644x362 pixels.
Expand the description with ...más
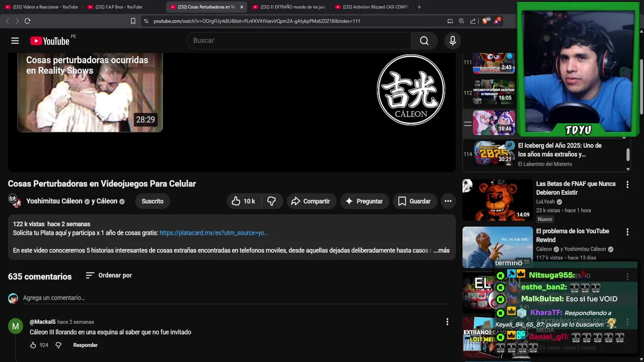tap(441, 250)
